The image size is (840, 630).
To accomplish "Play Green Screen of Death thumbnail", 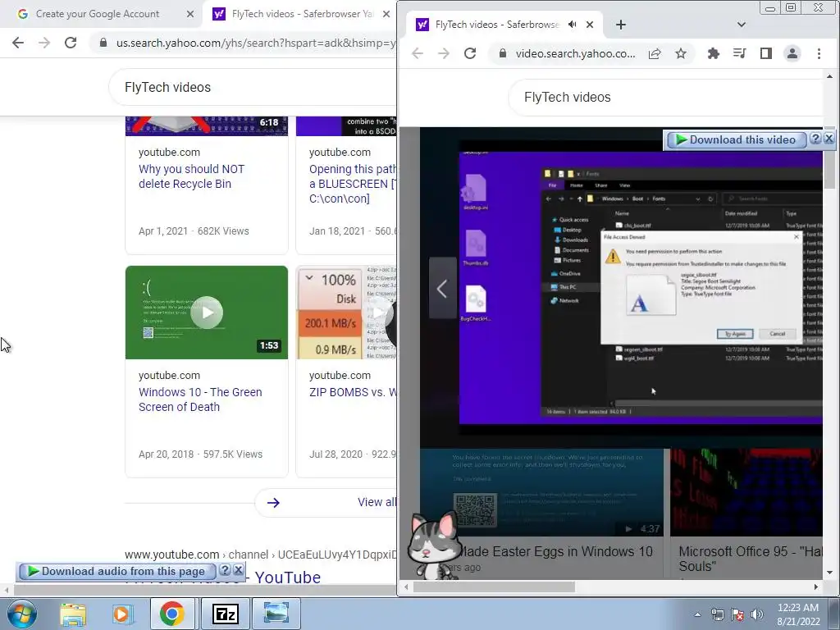I will tap(206, 313).
